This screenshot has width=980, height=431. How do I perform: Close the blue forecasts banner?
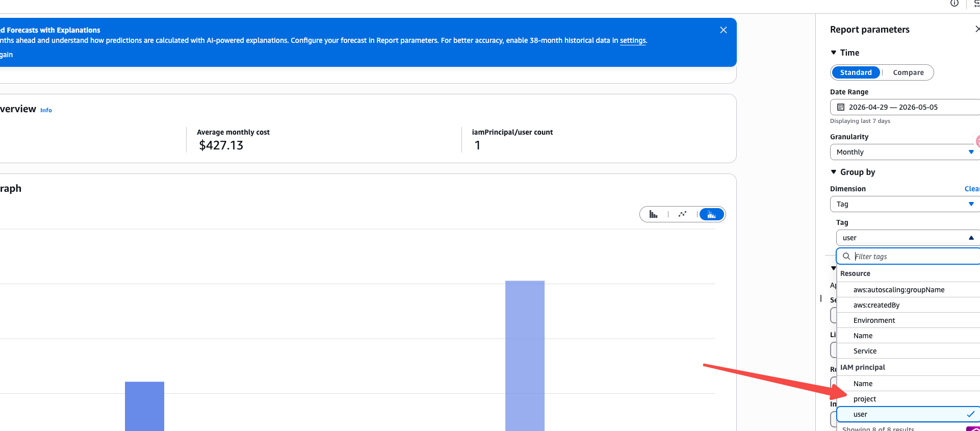click(x=723, y=30)
